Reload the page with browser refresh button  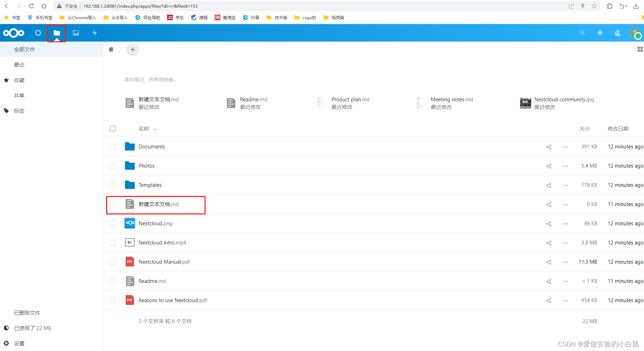(x=31, y=6)
